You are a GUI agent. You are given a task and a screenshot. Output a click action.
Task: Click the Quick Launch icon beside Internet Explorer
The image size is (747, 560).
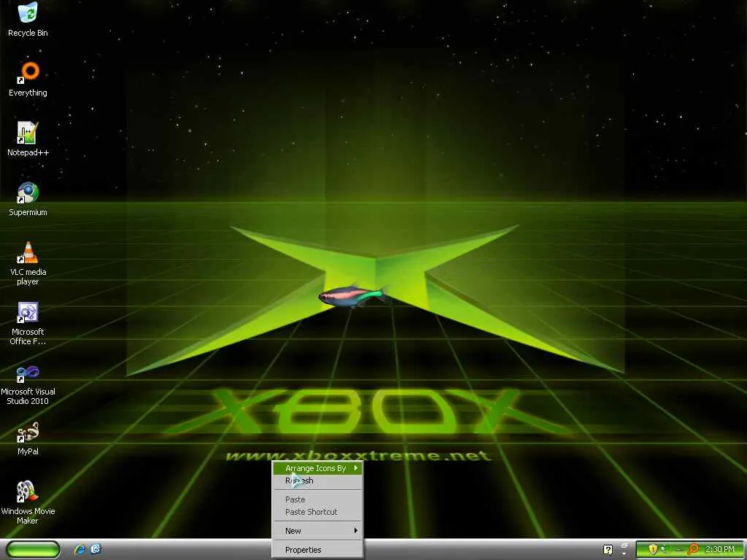coord(96,549)
